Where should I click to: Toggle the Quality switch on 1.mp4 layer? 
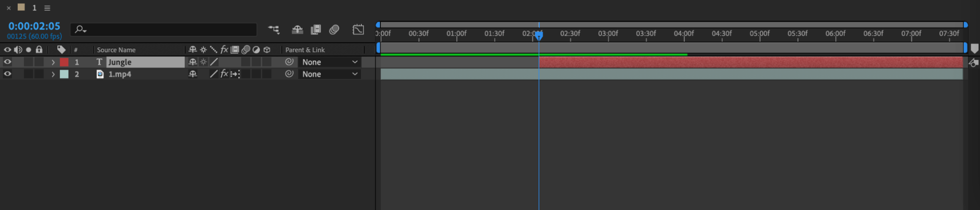(214, 74)
